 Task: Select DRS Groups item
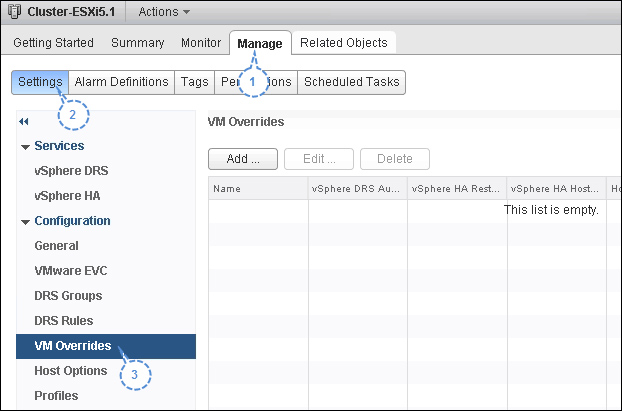pos(68,296)
